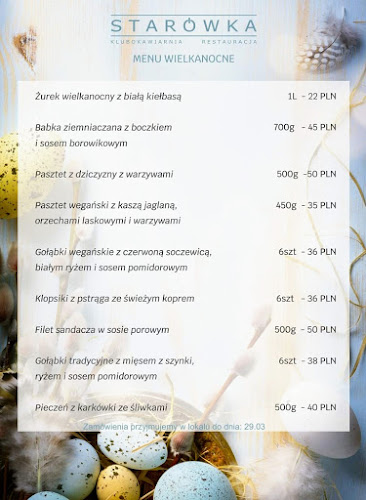Select Pasztet z dziczyzny z warzywami
The image size is (366, 500).
point(104,174)
